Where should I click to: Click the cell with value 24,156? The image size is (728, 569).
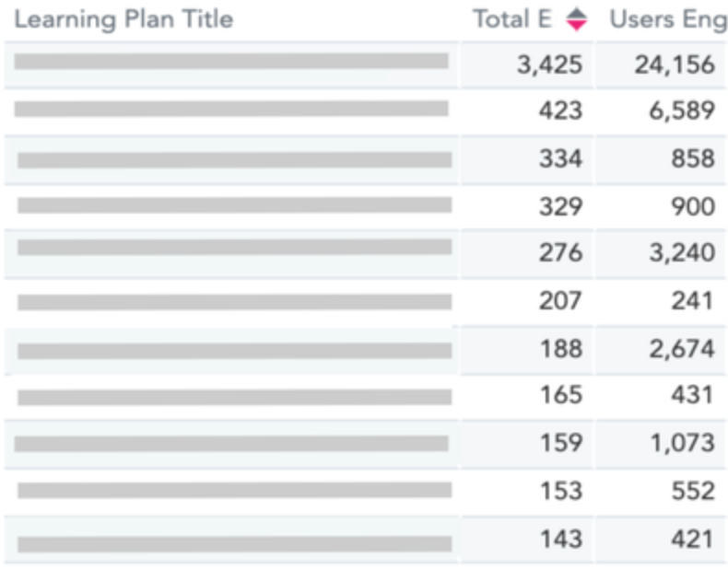(x=674, y=64)
